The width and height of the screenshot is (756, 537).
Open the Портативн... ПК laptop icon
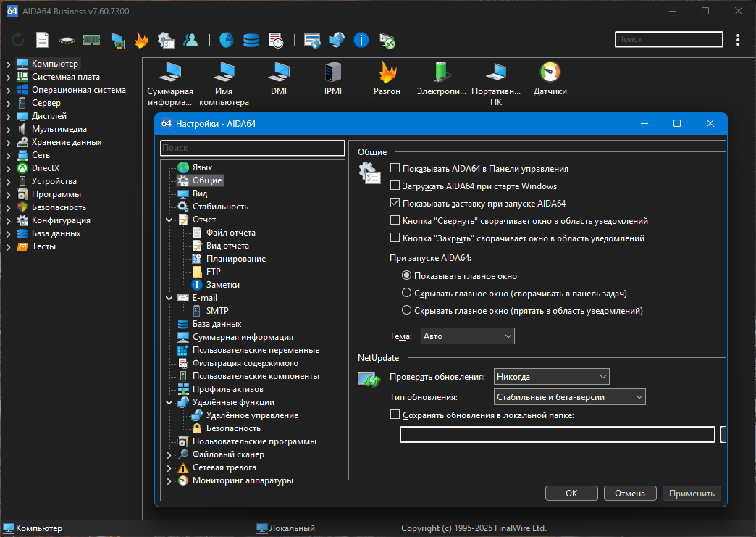click(496, 84)
